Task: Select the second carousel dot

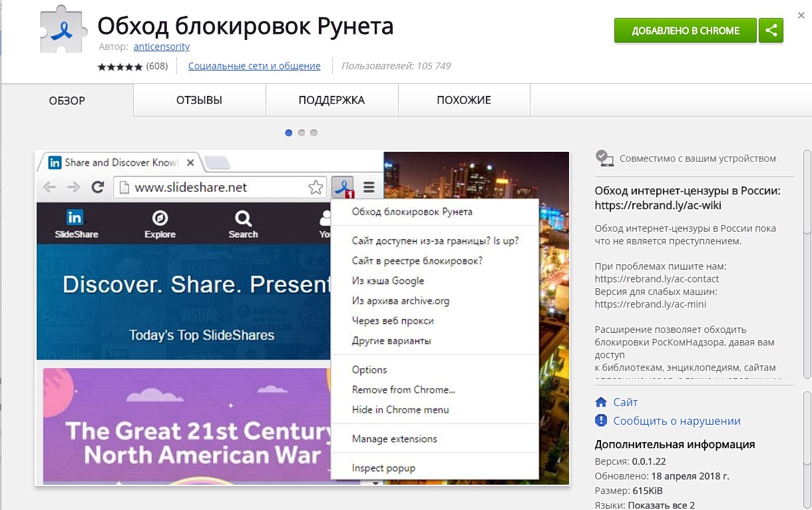Action: click(x=302, y=132)
